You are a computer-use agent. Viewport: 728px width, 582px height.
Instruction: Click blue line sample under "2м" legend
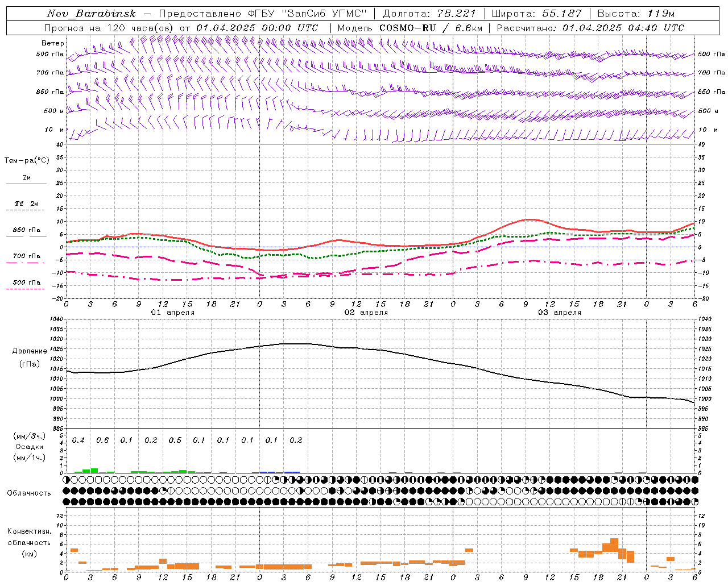27,184
